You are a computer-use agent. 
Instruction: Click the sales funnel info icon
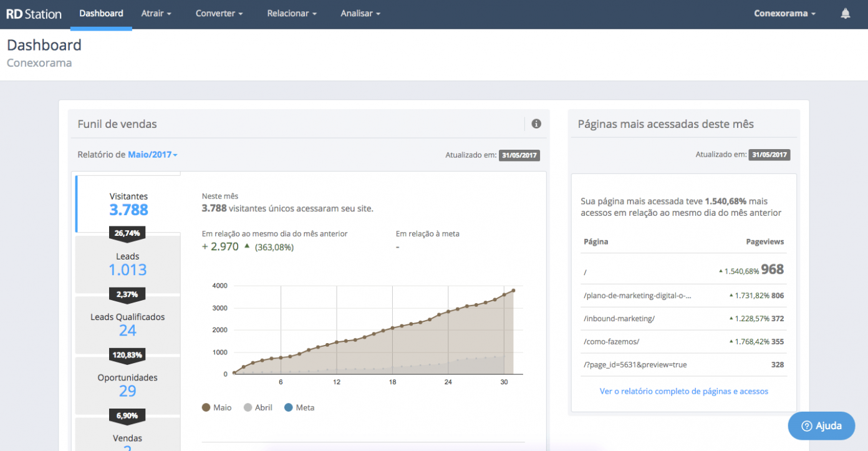click(536, 124)
